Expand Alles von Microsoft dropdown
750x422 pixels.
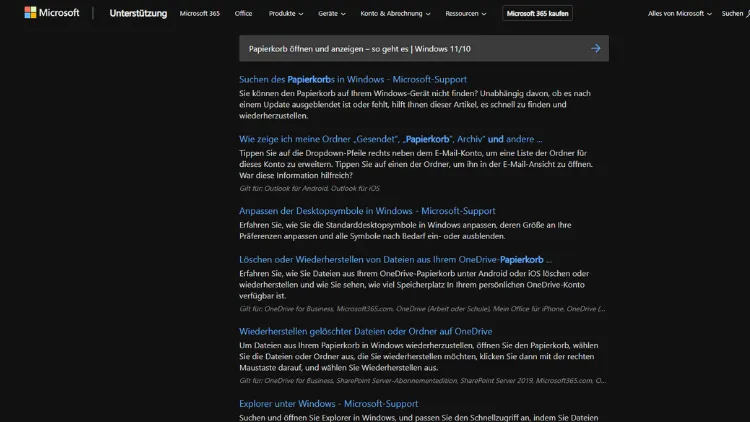point(679,13)
